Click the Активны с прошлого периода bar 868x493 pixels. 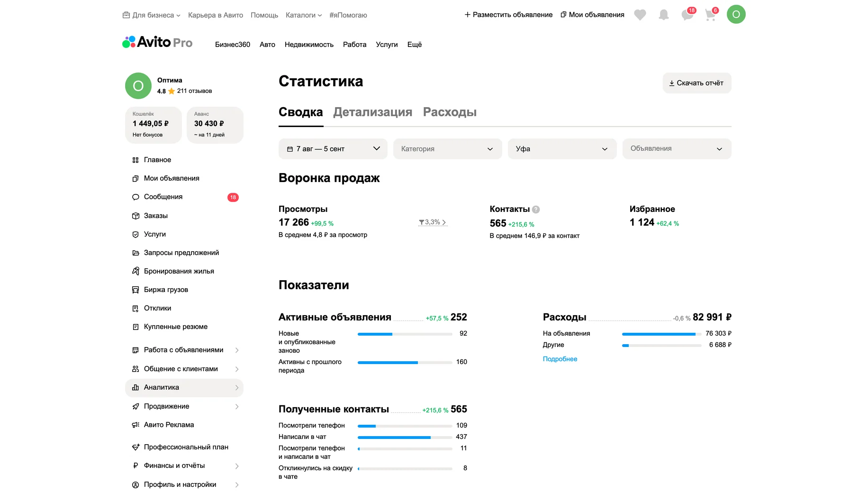(405, 363)
